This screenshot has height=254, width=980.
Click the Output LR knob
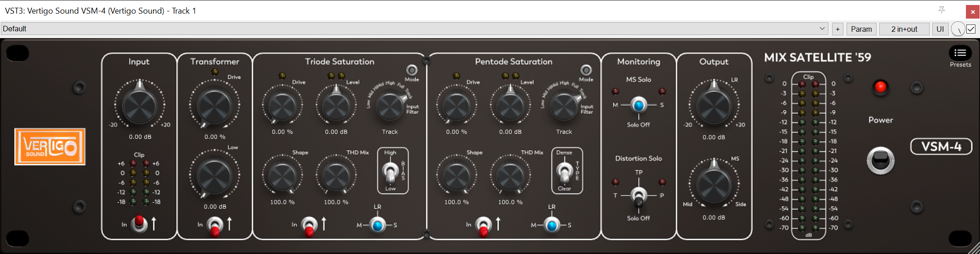(x=714, y=105)
